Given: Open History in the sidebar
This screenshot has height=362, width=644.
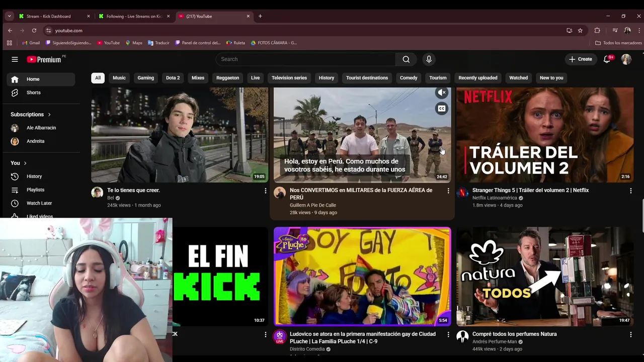Looking at the screenshot, I should (41, 176).
